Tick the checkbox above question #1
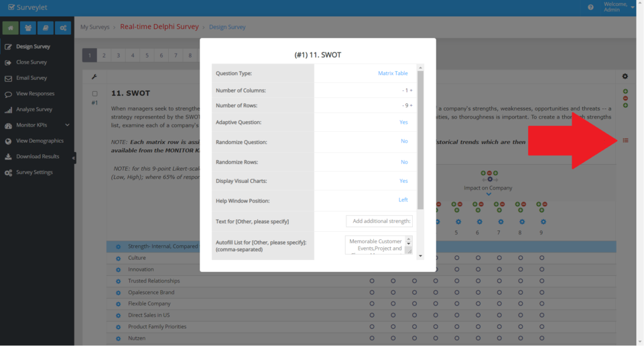 94,94
